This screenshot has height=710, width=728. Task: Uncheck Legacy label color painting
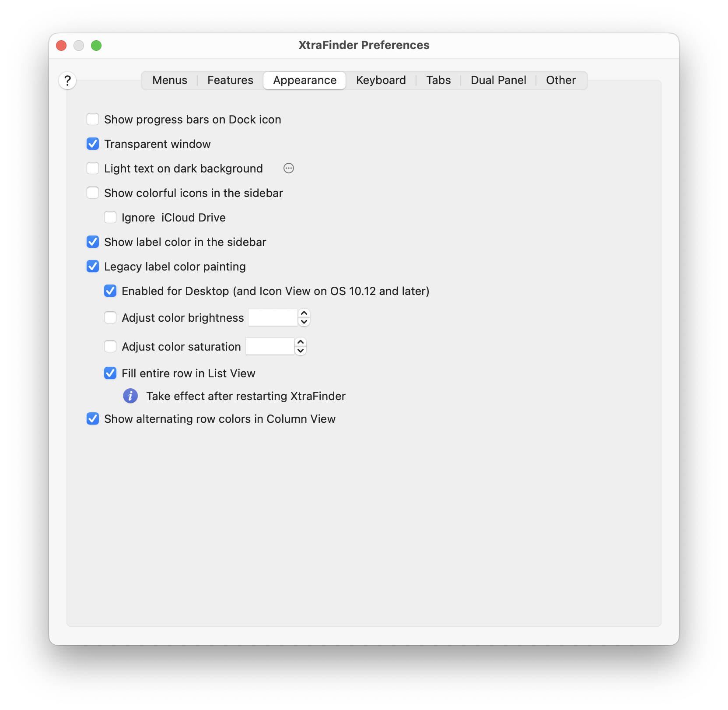93,266
